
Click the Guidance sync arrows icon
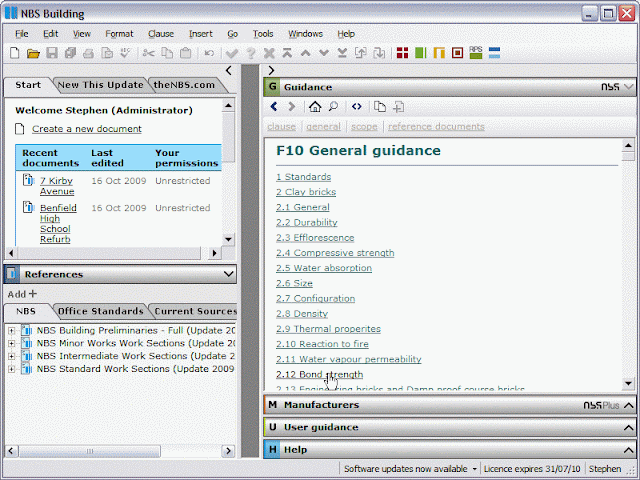(357, 107)
